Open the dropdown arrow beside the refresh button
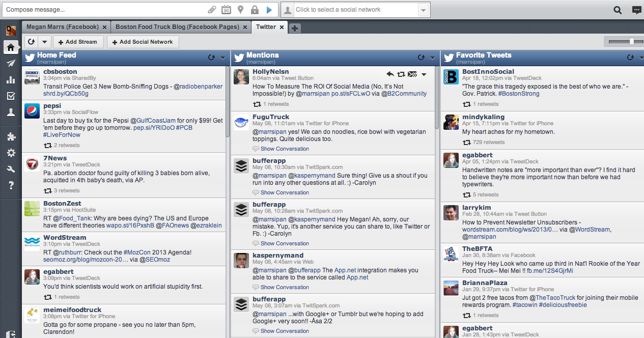This screenshot has height=338, width=644. point(44,42)
